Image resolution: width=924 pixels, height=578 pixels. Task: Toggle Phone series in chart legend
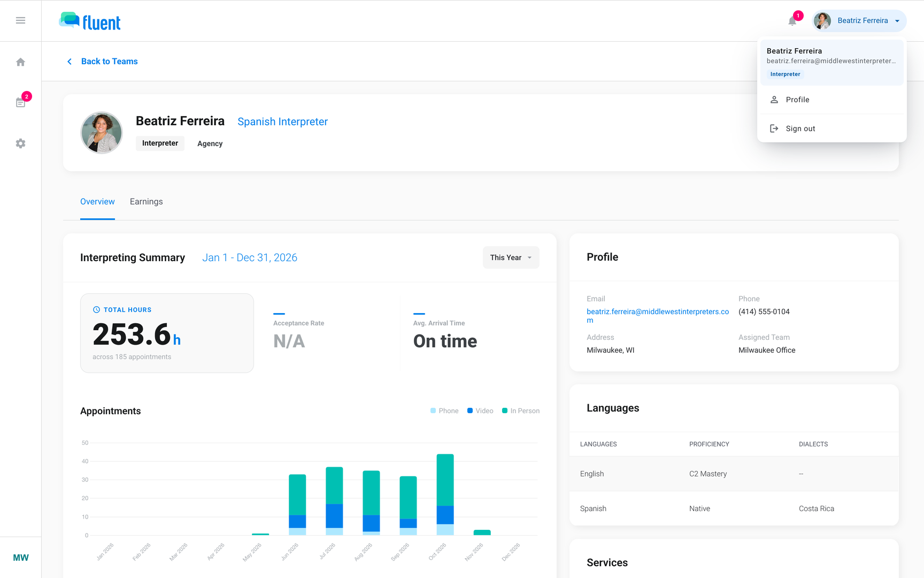click(444, 411)
